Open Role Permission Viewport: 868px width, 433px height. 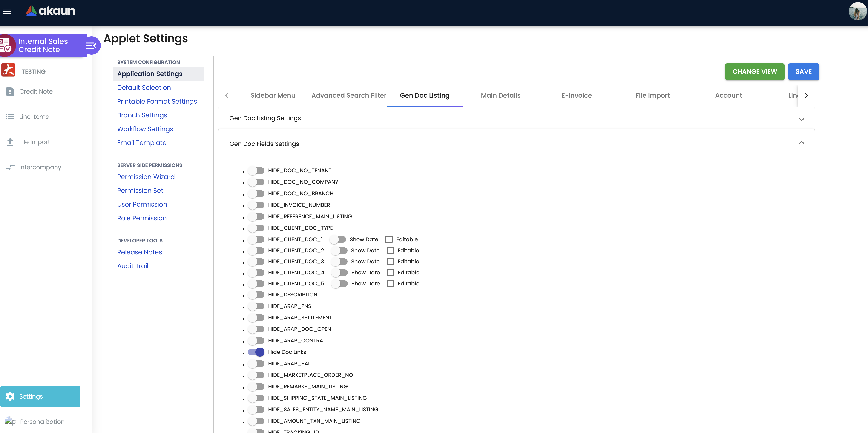pyautogui.click(x=141, y=218)
